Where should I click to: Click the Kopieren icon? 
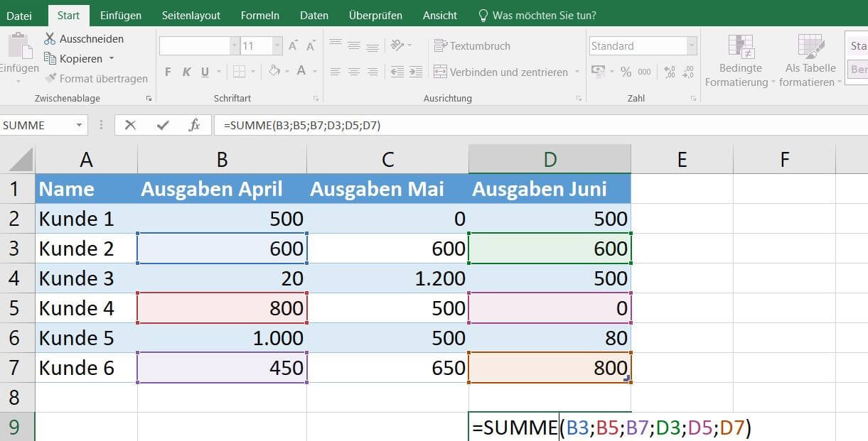(50, 58)
